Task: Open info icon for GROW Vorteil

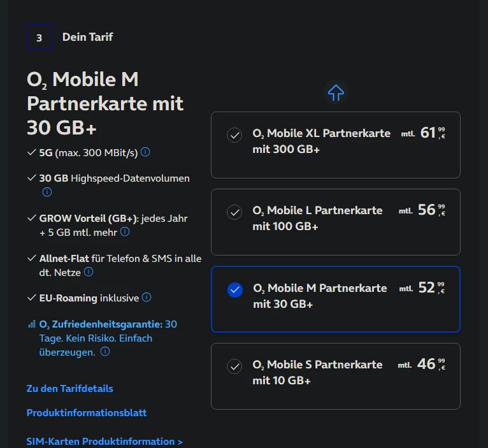Action: tap(125, 232)
